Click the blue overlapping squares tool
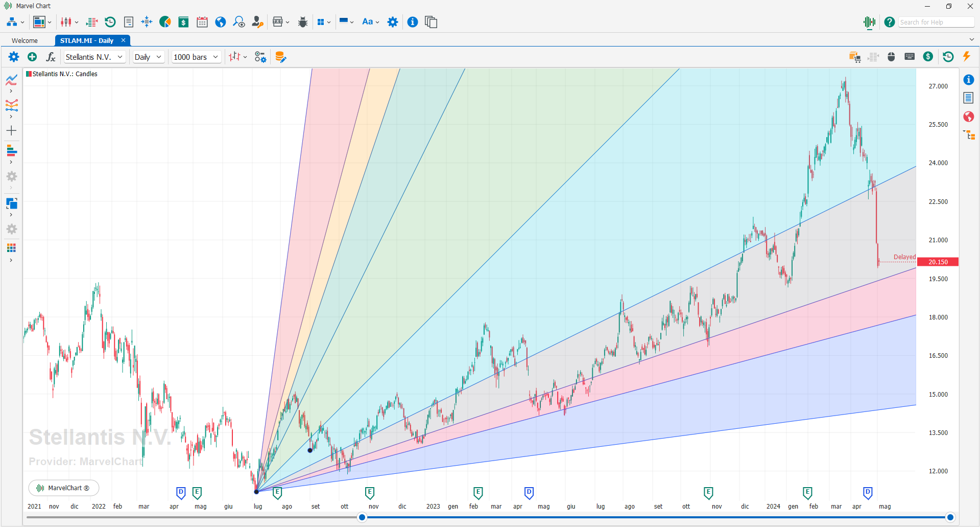This screenshot has height=527, width=980. pos(11,203)
